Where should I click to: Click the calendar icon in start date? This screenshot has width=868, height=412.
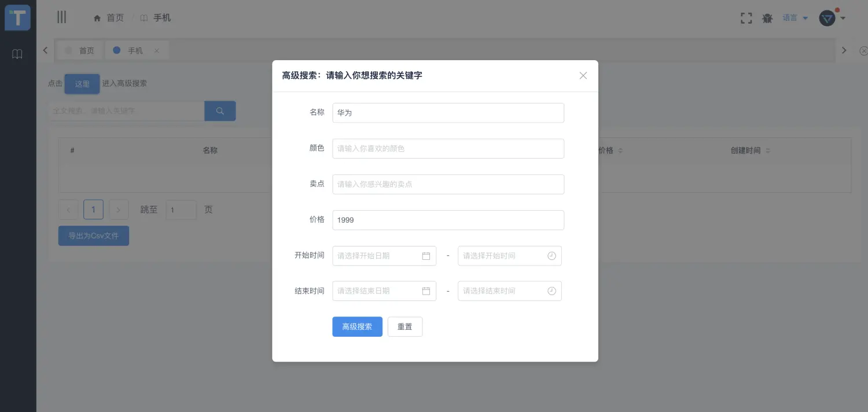pyautogui.click(x=426, y=256)
